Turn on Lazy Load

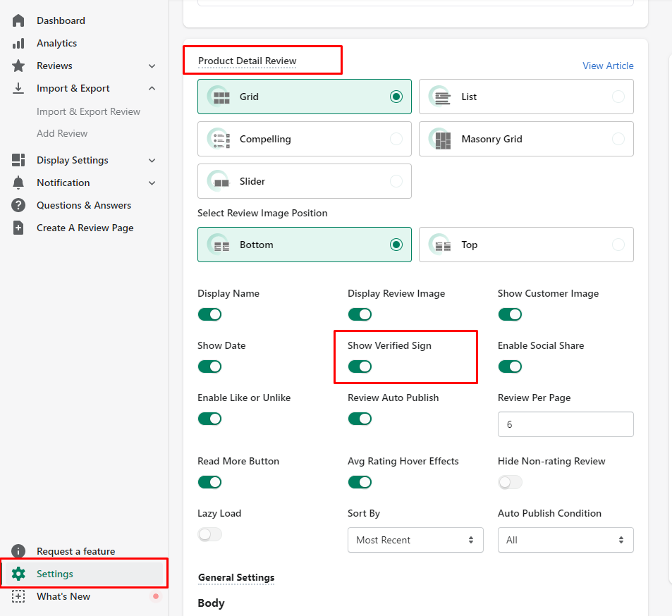point(209,534)
